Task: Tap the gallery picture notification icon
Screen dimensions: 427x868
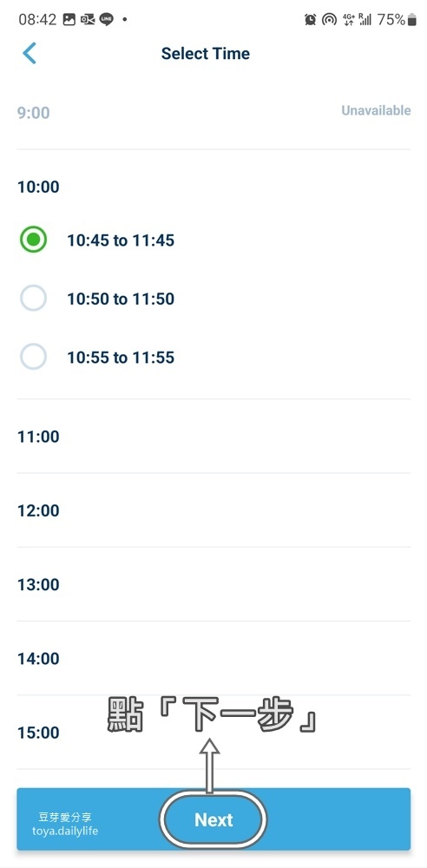Action: (69, 20)
